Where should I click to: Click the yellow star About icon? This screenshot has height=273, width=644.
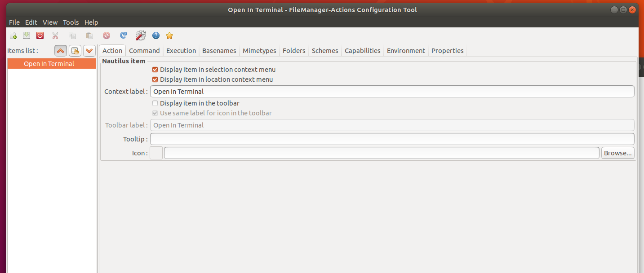169,35
